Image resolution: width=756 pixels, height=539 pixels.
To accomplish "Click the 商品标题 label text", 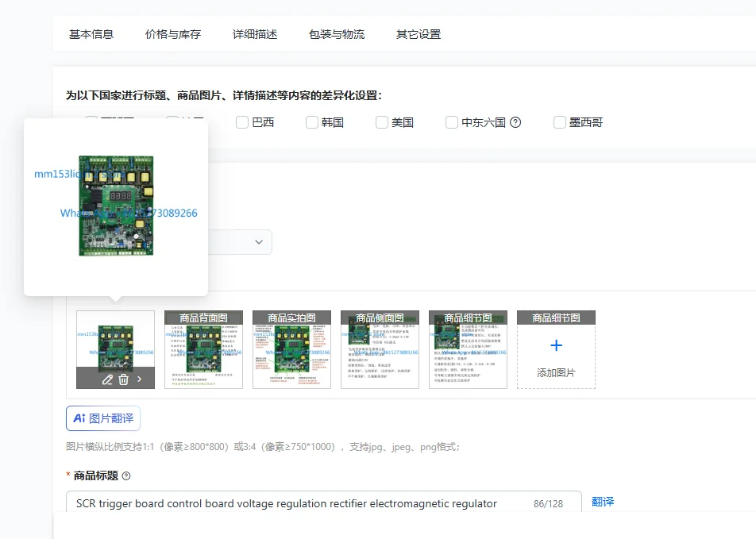I will coord(96,475).
